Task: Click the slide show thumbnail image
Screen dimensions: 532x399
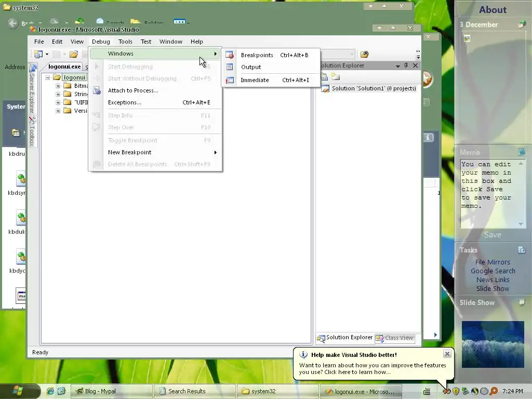Action: tap(493, 344)
